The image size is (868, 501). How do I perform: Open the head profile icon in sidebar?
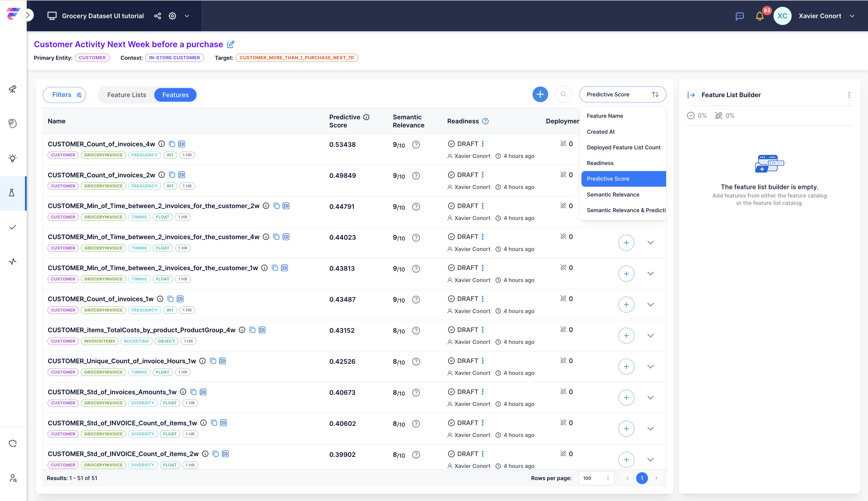pyautogui.click(x=13, y=124)
